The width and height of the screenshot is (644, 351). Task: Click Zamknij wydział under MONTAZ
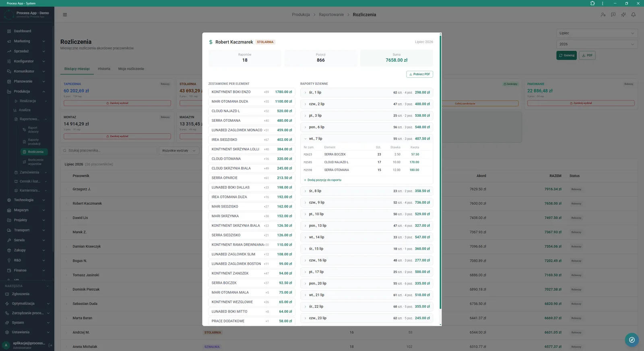(117, 136)
